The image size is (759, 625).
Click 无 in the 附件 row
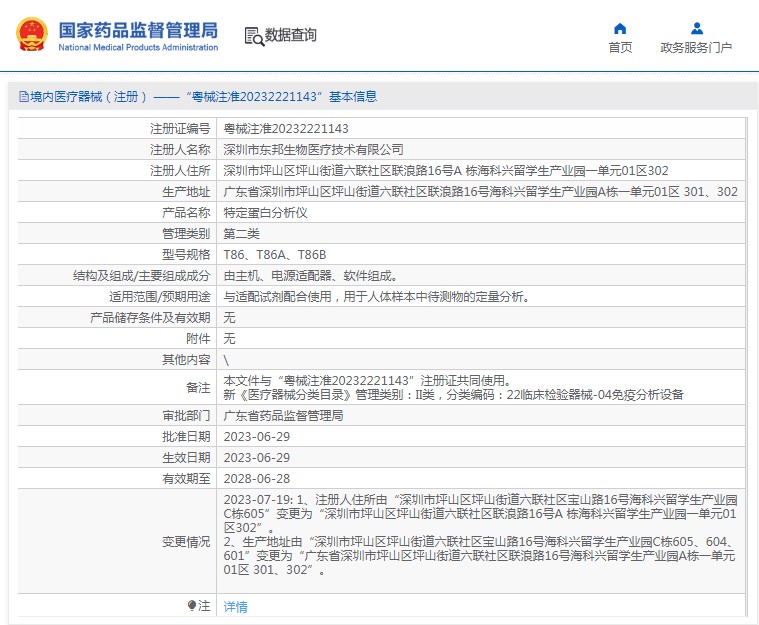pyautogui.click(x=229, y=338)
